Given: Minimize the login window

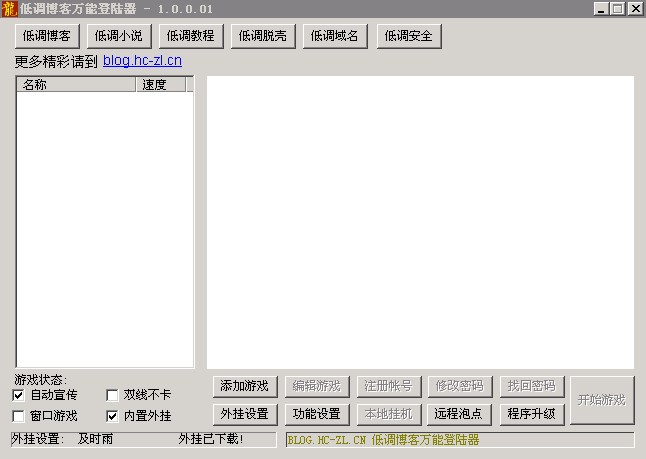Looking at the screenshot, I should (600, 9).
